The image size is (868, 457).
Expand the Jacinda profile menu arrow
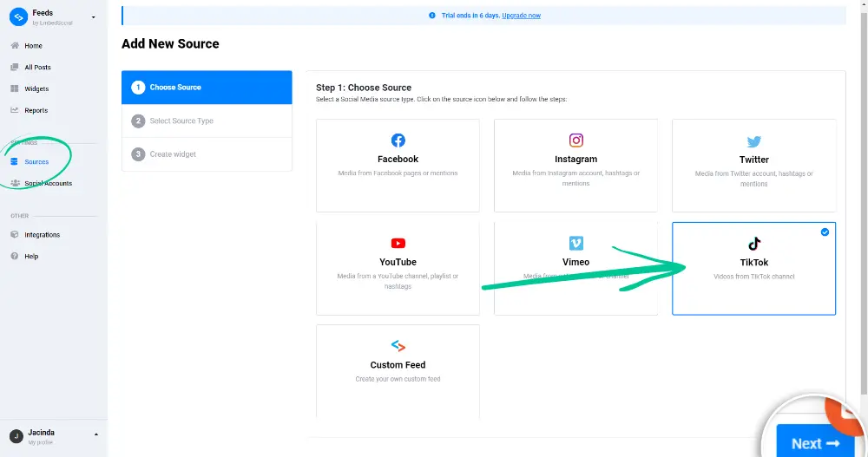click(x=95, y=434)
